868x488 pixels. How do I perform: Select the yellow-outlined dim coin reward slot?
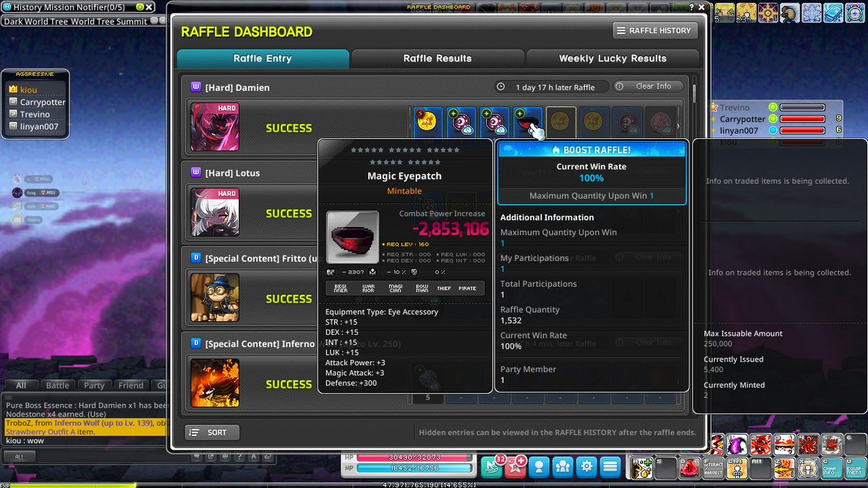tap(561, 121)
